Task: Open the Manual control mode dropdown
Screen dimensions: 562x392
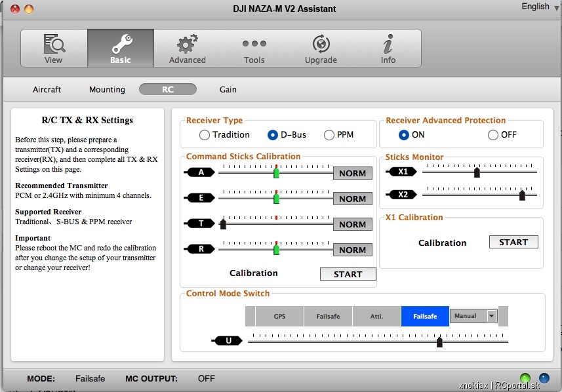Action: (473, 316)
